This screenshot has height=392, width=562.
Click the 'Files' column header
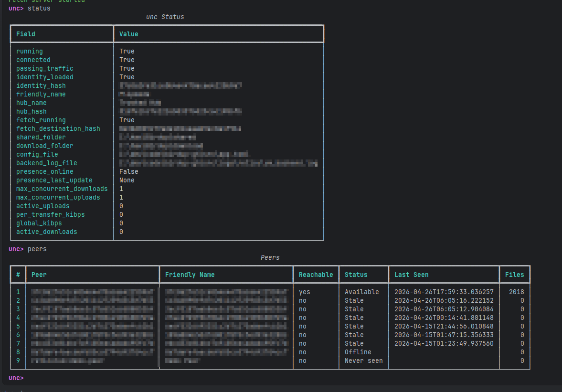tap(514, 275)
